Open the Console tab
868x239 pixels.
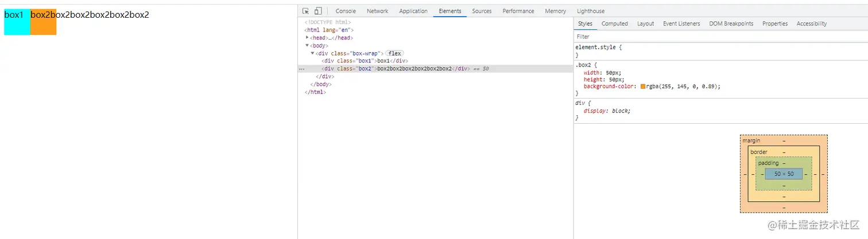click(346, 11)
